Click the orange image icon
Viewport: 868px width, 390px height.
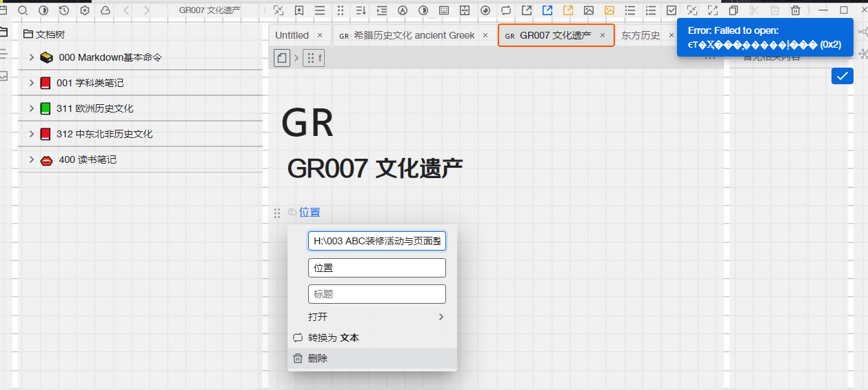609,10
